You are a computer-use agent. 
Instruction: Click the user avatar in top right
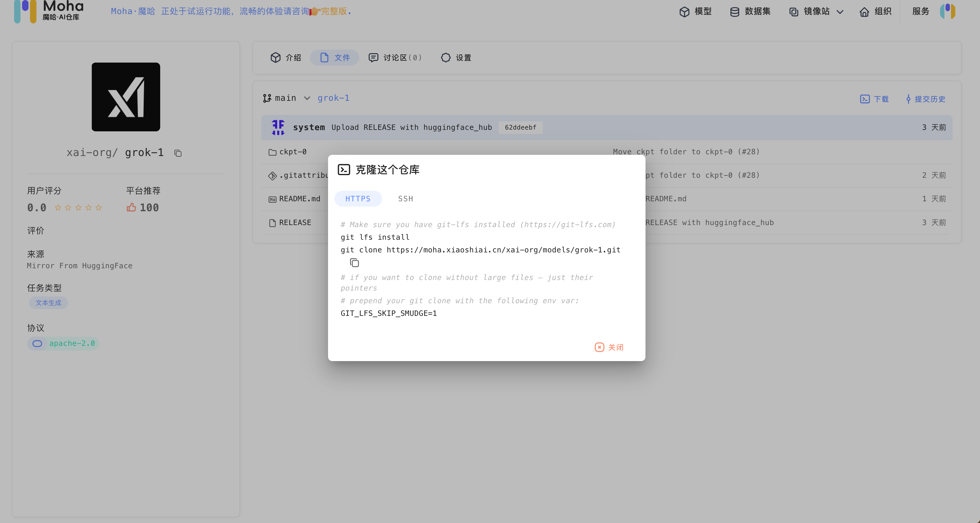tap(947, 11)
